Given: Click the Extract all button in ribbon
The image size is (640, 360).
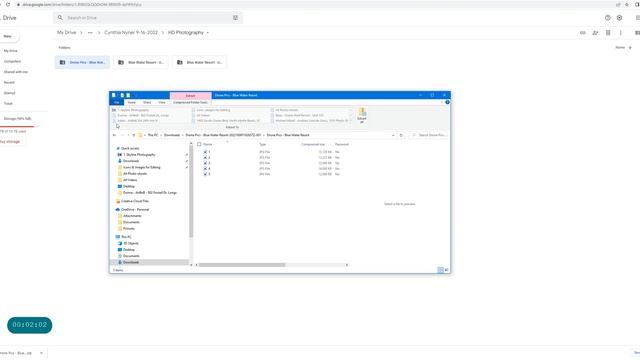Looking at the screenshot, I should pos(362,116).
